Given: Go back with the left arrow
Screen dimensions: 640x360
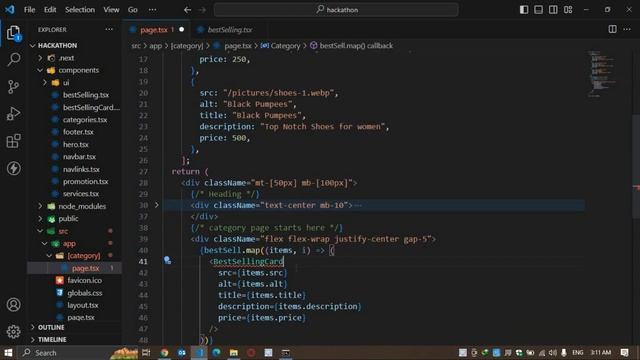Looking at the screenshot, I should (187, 10).
